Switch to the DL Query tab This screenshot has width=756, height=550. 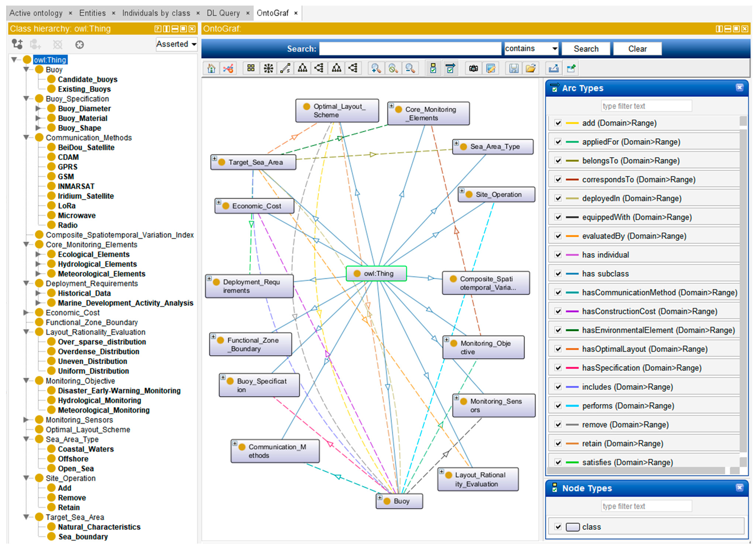[223, 13]
